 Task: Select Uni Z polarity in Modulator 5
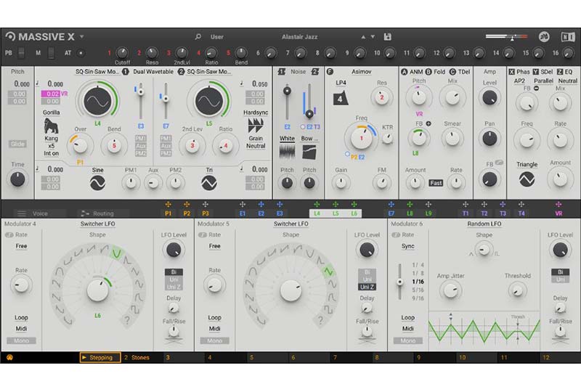click(x=367, y=287)
